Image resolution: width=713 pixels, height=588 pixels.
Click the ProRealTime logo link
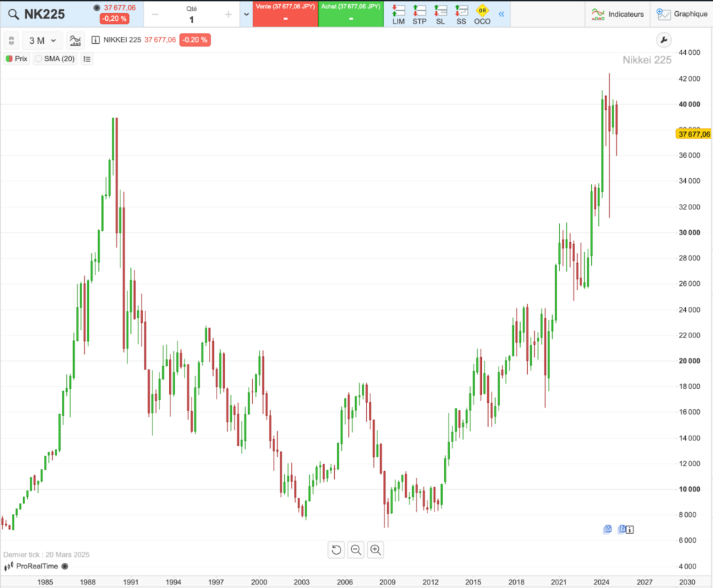31,566
